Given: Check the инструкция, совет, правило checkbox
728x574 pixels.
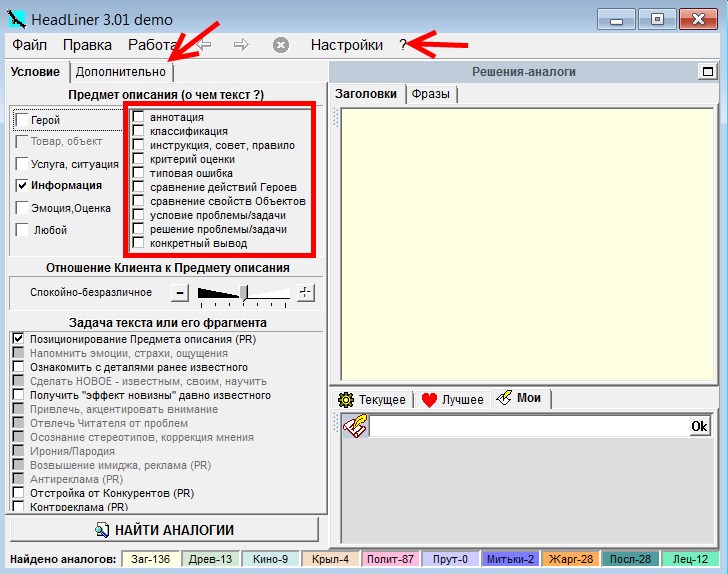Looking at the screenshot, I should pos(138,144).
